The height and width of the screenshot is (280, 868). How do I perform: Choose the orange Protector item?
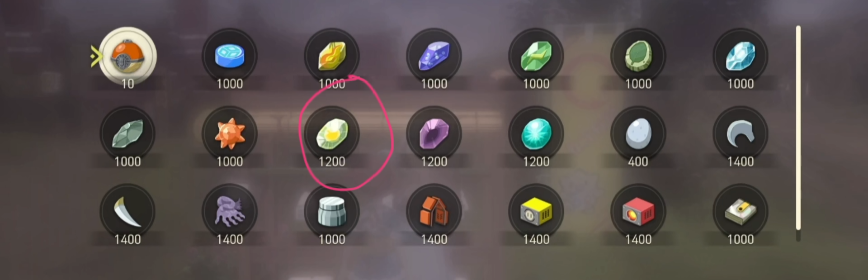(x=434, y=212)
